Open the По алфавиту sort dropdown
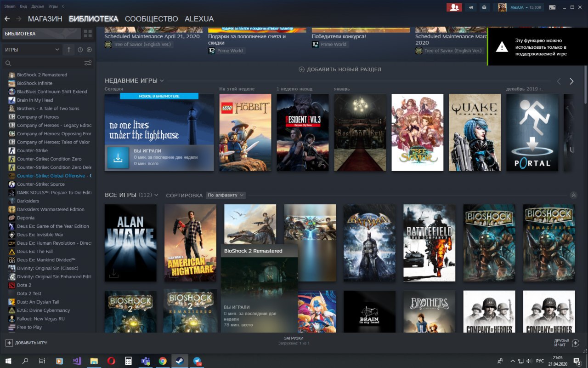This screenshot has height=368, width=588. [226, 195]
